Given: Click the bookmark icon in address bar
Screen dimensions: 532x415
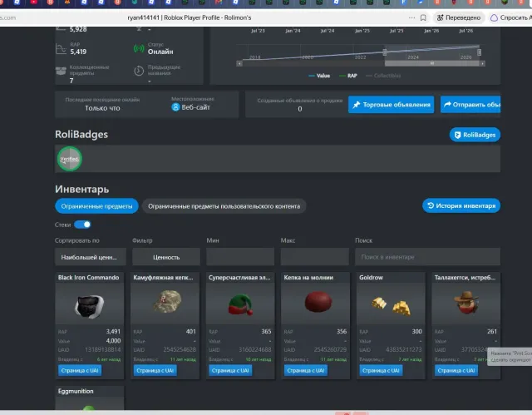Looking at the screenshot, I should (x=423, y=17).
